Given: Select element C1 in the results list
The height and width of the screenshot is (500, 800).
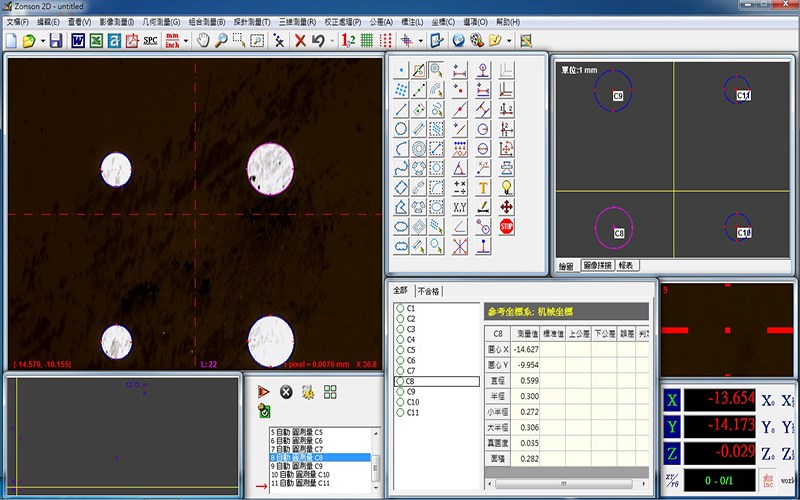Looking at the screenshot, I should tap(411, 308).
